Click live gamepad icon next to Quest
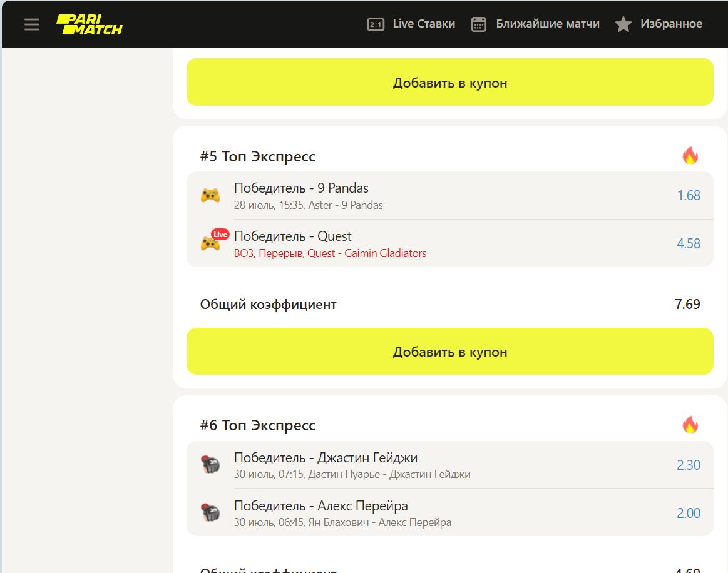 (210, 243)
